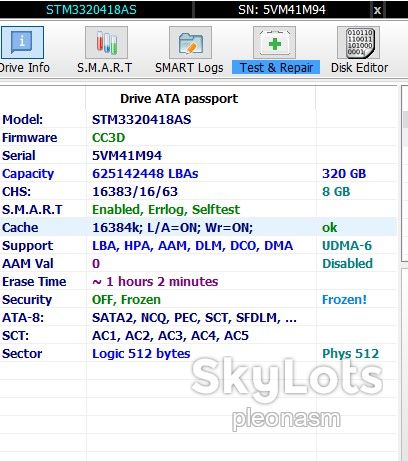The height and width of the screenshot is (461, 408).
Task: Click the 8 GB CHS size cell
Action: point(336,192)
